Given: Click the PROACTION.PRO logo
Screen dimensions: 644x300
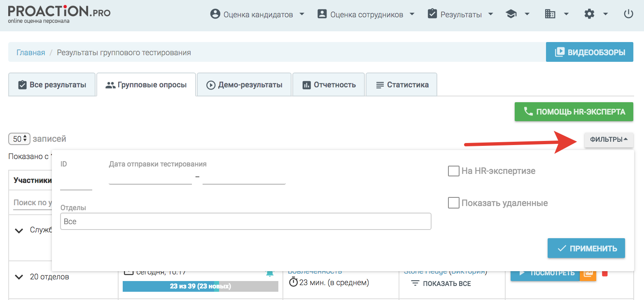Looking at the screenshot, I should tap(59, 14).
